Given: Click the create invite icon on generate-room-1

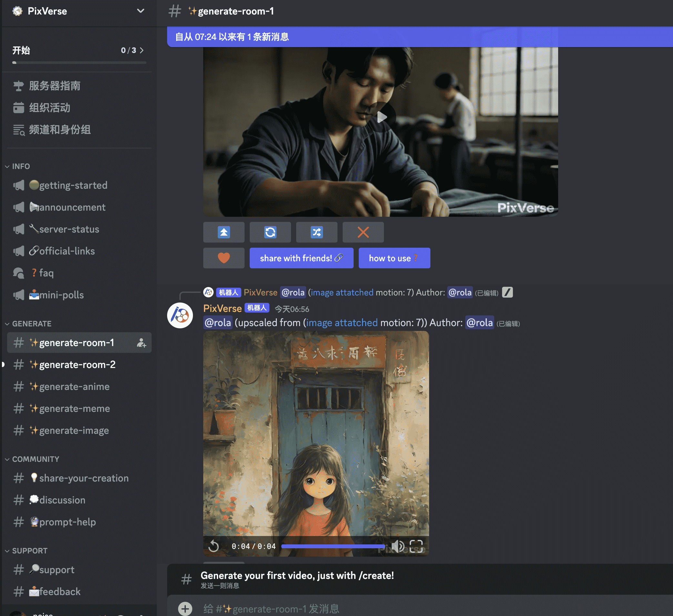Looking at the screenshot, I should point(142,343).
